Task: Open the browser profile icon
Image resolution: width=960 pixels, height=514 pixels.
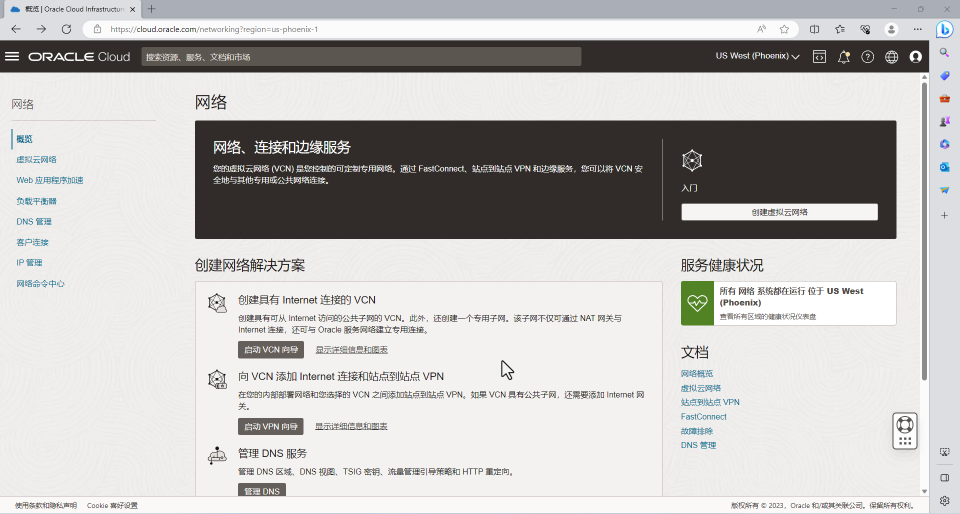Action: click(x=891, y=29)
